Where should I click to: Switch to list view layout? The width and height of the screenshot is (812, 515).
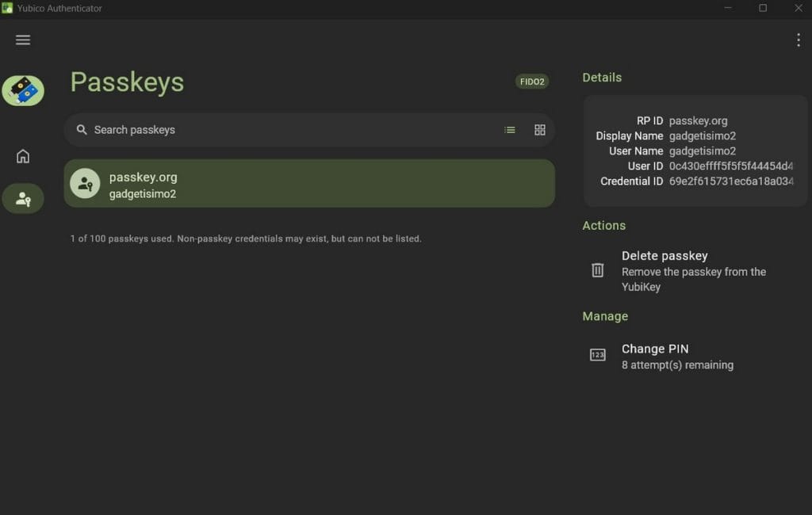pos(510,130)
